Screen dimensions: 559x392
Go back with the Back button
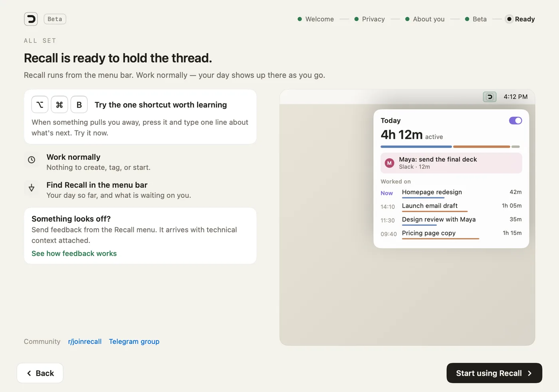pyautogui.click(x=40, y=373)
